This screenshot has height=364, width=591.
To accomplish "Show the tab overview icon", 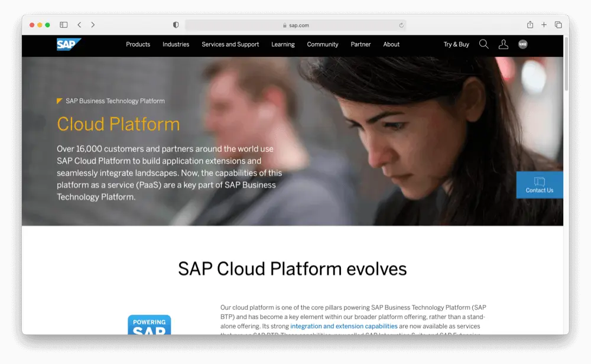I will pyautogui.click(x=558, y=25).
